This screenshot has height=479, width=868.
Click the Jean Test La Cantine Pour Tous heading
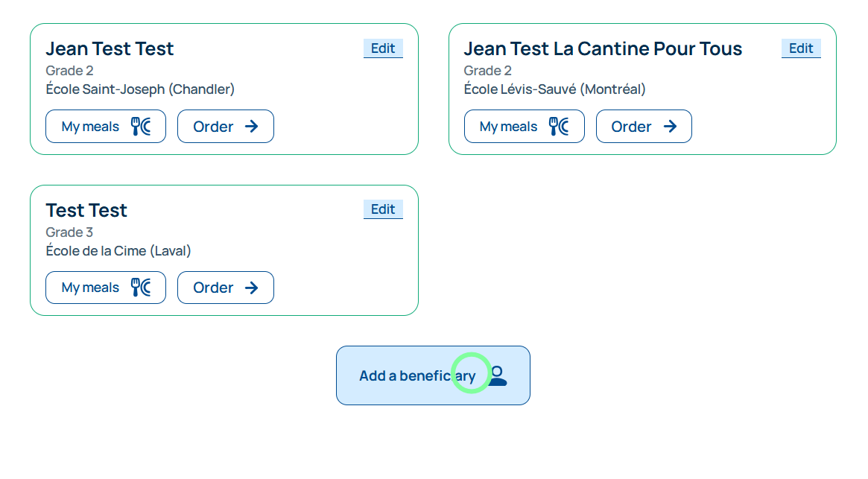pos(603,49)
